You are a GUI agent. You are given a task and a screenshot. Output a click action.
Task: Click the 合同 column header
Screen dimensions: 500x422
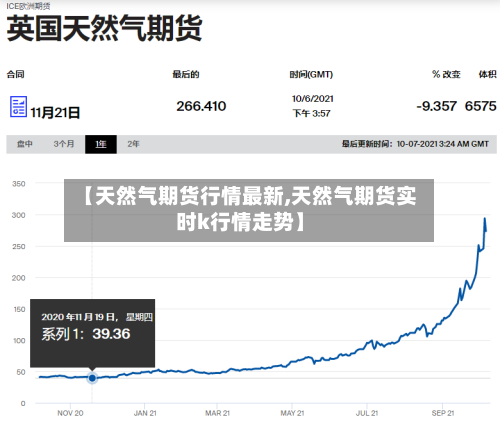(15, 74)
